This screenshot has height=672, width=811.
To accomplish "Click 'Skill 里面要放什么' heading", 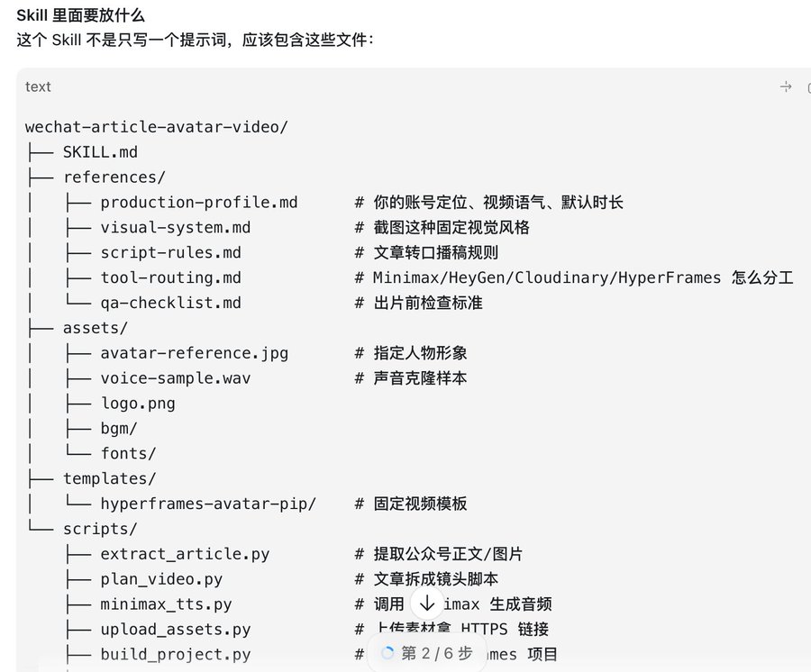I will point(81,15).
